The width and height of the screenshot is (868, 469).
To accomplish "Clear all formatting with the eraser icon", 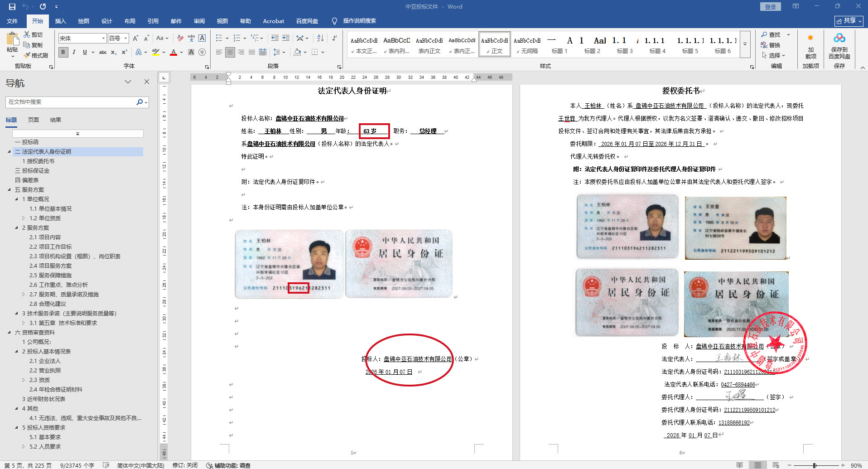I will (180, 38).
